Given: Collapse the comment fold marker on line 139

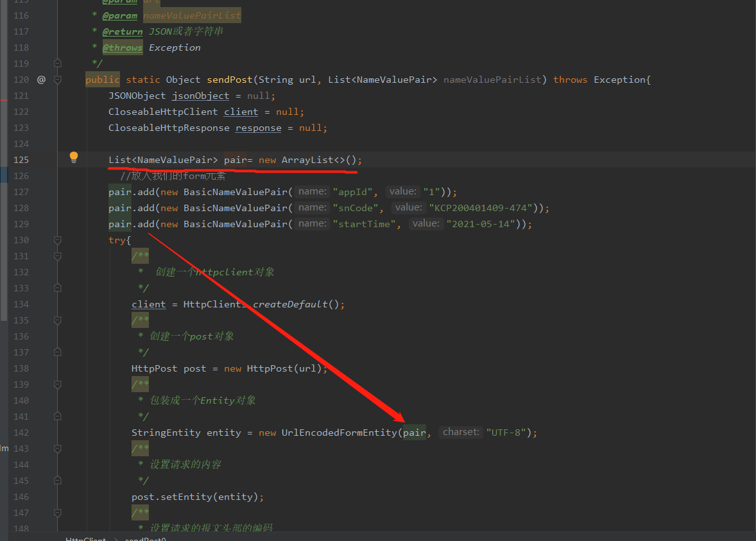Looking at the screenshot, I should tap(57, 384).
